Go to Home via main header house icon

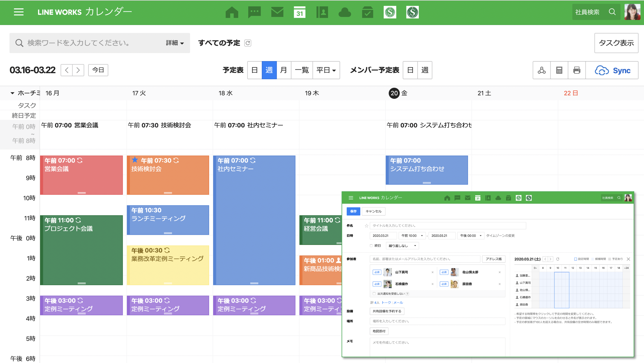click(x=232, y=12)
